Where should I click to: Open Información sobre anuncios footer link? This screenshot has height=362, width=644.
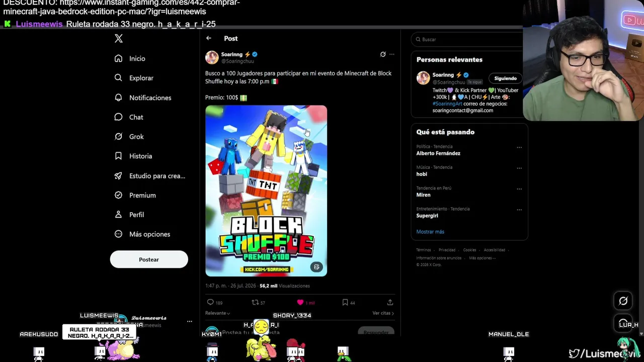tap(439, 258)
